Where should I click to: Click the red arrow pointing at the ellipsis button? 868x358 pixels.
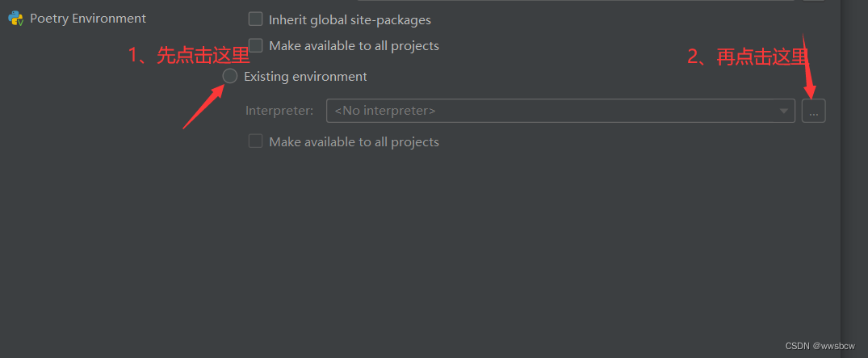coord(809,65)
